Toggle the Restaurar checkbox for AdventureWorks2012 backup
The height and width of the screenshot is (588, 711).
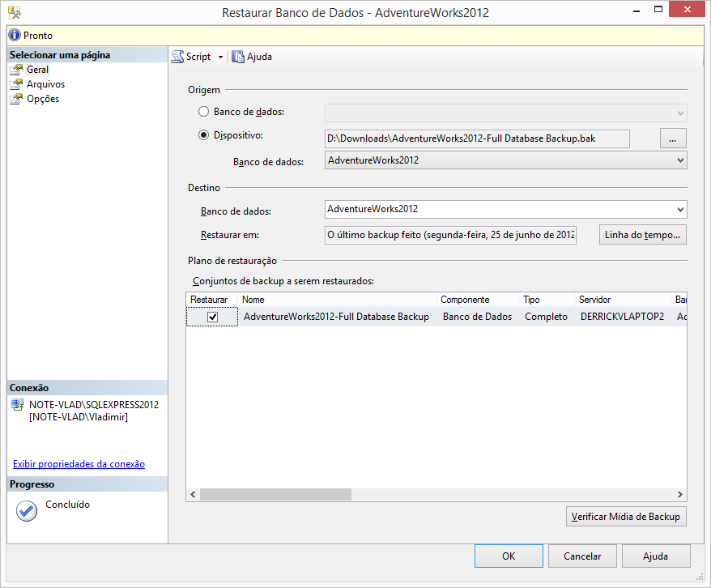[x=212, y=317]
